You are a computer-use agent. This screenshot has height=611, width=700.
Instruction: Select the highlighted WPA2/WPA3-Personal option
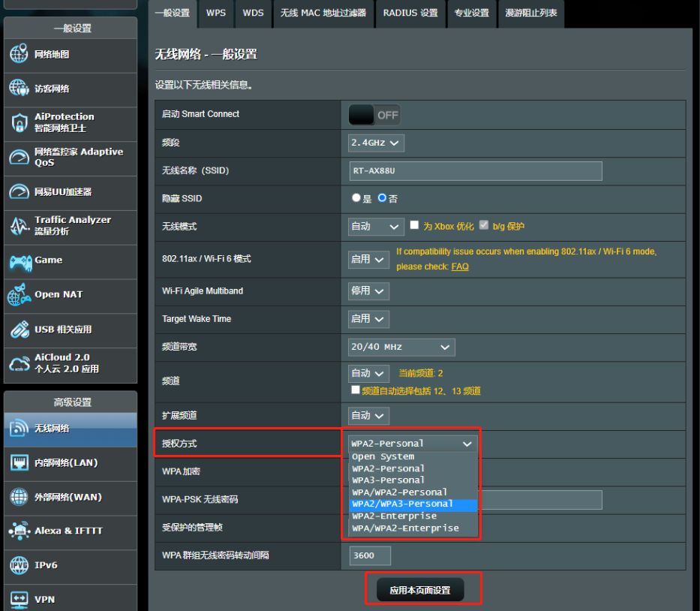(413, 505)
